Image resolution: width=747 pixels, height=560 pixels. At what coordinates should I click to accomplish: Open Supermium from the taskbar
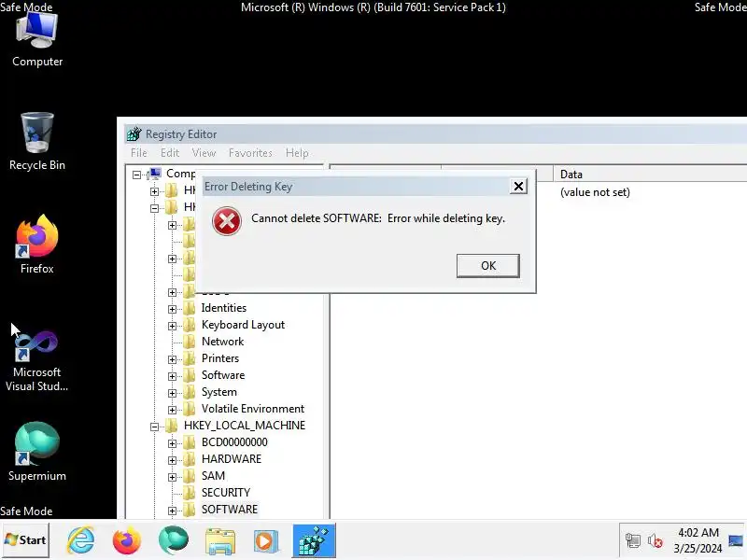pyautogui.click(x=173, y=540)
